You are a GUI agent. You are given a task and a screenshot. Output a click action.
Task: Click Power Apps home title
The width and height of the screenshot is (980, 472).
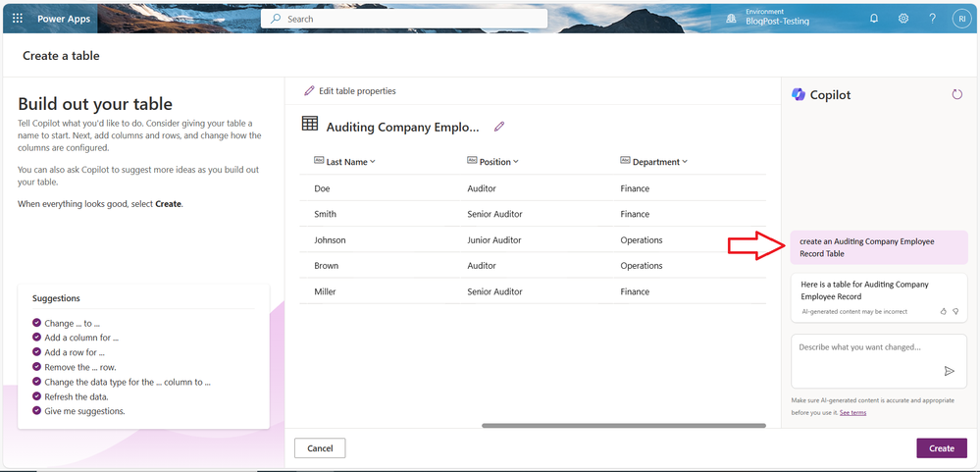(63, 19)
